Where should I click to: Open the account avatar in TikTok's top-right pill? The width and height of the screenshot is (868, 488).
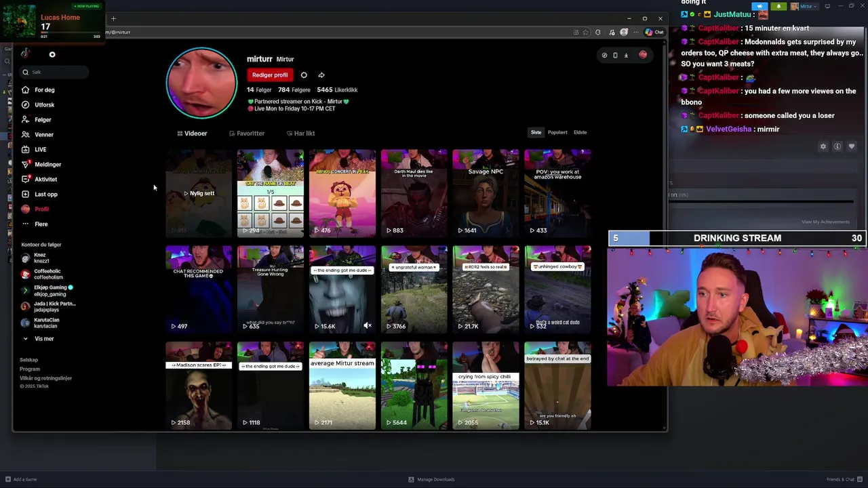coord(643,55)
